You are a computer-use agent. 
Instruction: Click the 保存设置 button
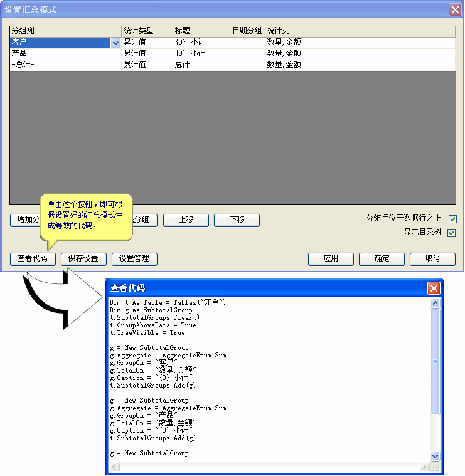click(83, 259)
